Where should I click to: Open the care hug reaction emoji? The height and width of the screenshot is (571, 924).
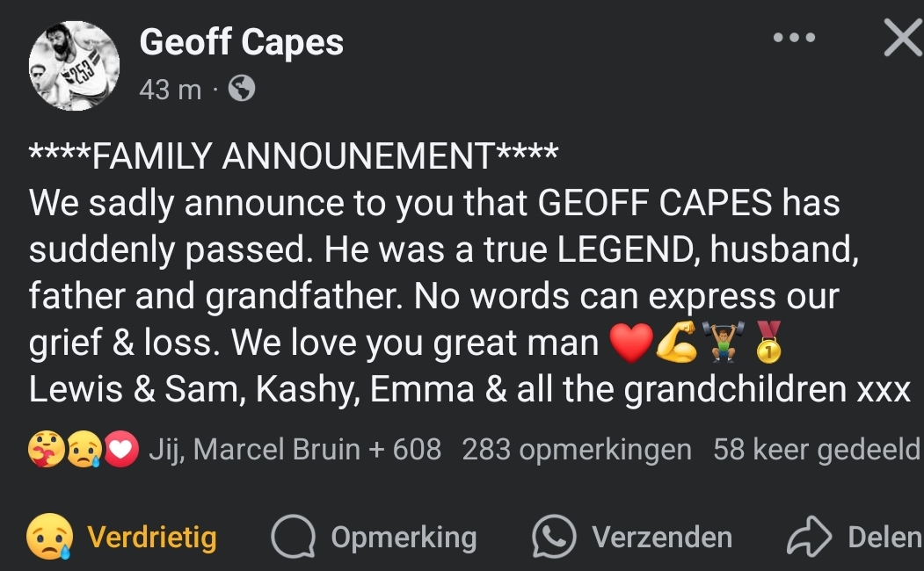46,450
